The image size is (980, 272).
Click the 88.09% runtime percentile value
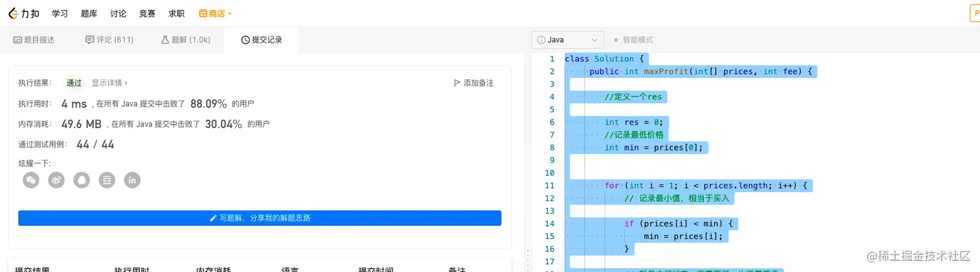point(209,103)
